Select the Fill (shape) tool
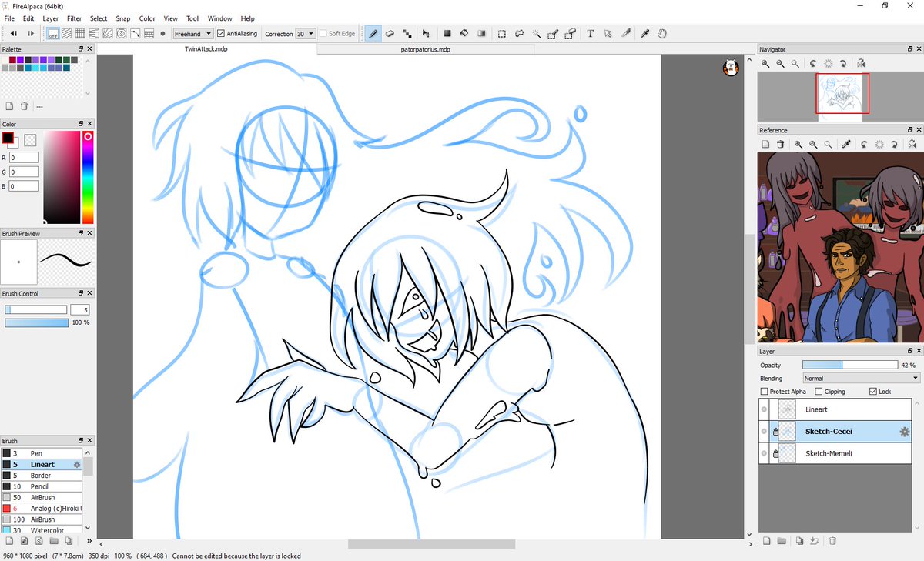 pos(447,34)
